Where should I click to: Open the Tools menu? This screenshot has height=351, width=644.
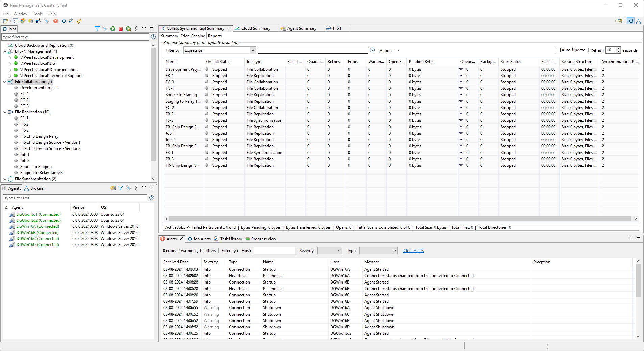38,14
